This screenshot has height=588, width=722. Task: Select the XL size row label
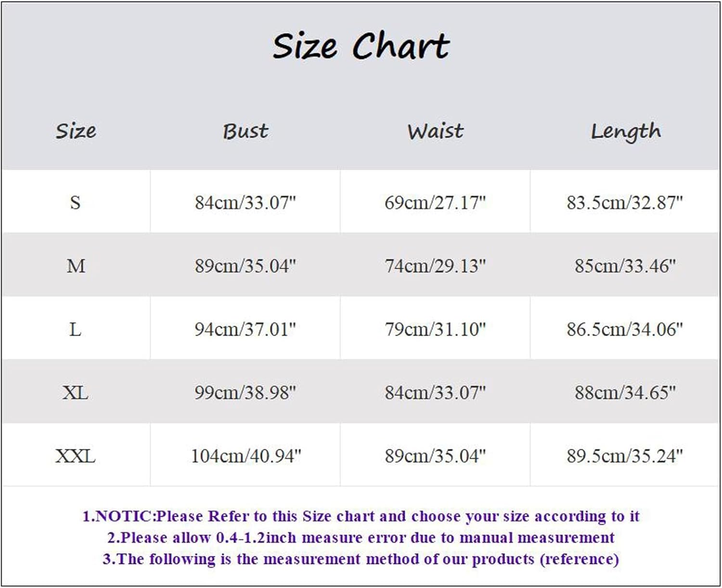pos(76,393)
